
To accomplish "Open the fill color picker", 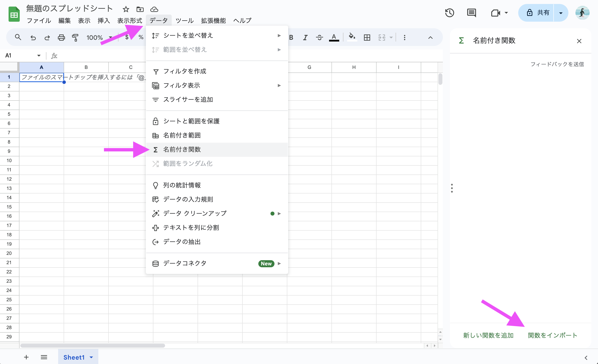I will click(352, 37).
